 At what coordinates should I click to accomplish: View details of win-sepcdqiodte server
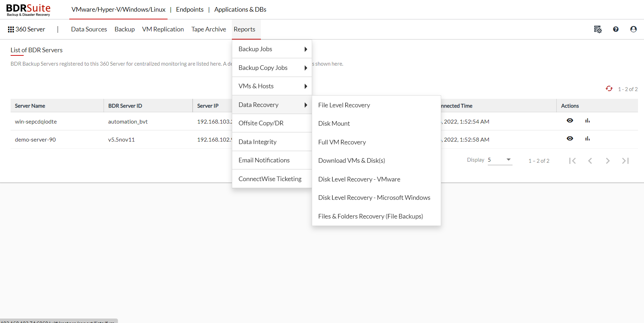[570, 120]
